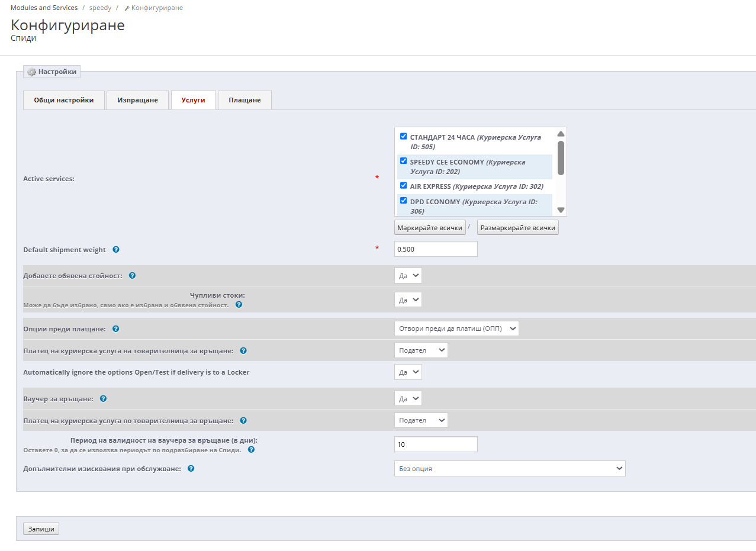Open Locker ignore Open/Test options dropdown
The width and height of the screenshot is (756, 551).
point(408,372)
